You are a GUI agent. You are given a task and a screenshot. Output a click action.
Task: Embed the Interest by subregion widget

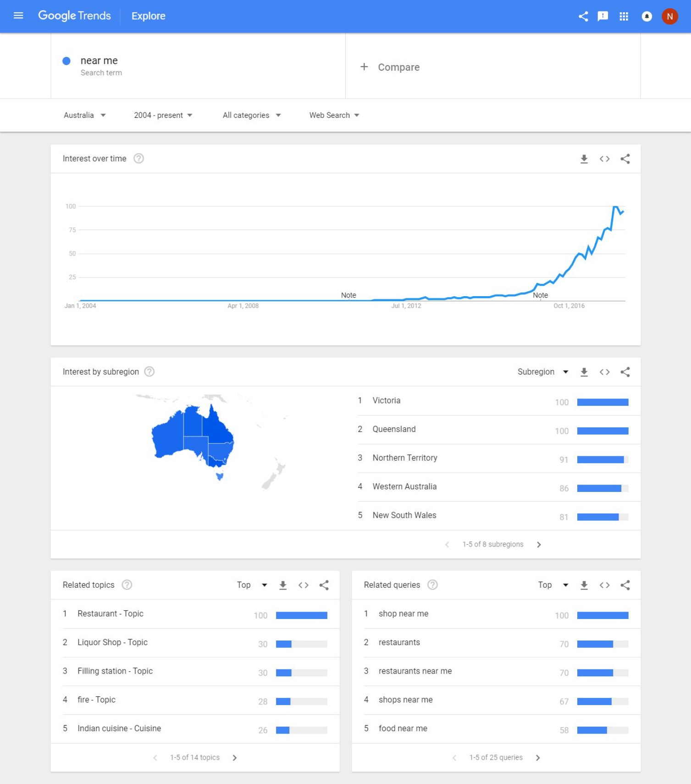click(604, 372)
